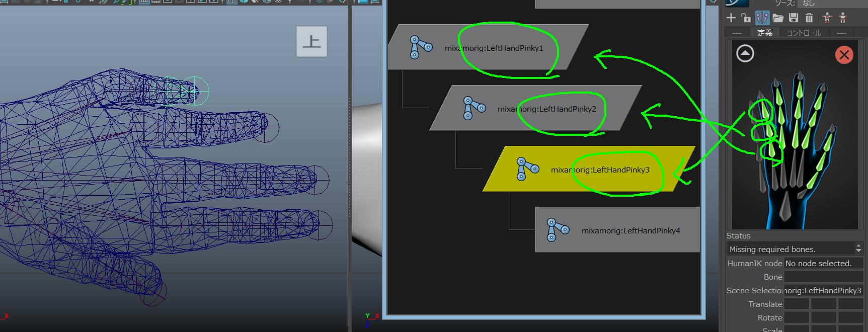Select the dashed tab right of コントロール
Image resolution: width=868 pixels, height=332 pixels.
click(x=841, y=33)
